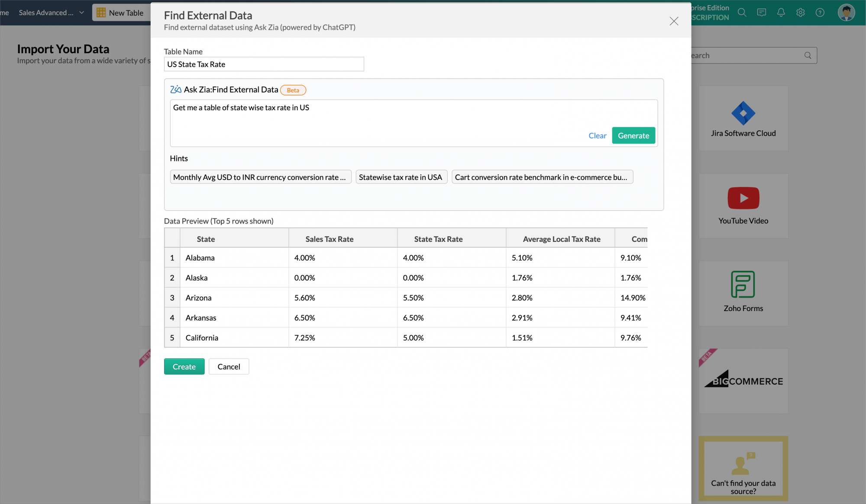The image size is (866, 504).
Task: Pick the Monthly Avg USD to INR hint
Action: point(260,177)
